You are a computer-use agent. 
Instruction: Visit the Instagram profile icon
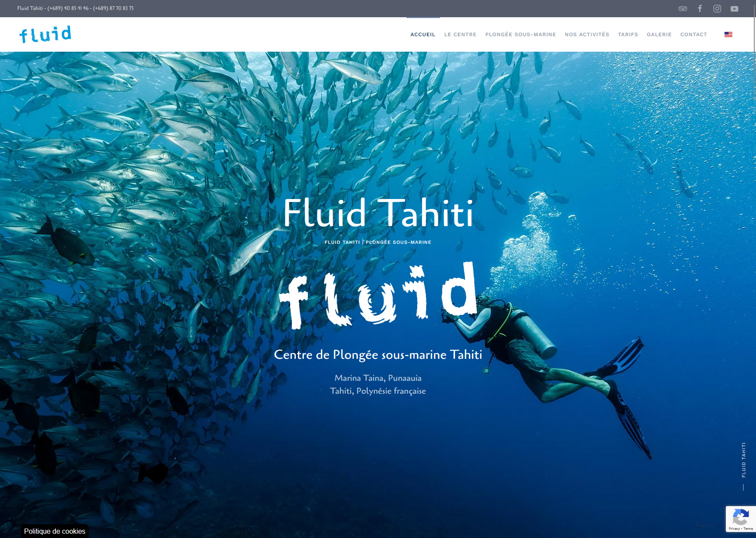point(717,8)
